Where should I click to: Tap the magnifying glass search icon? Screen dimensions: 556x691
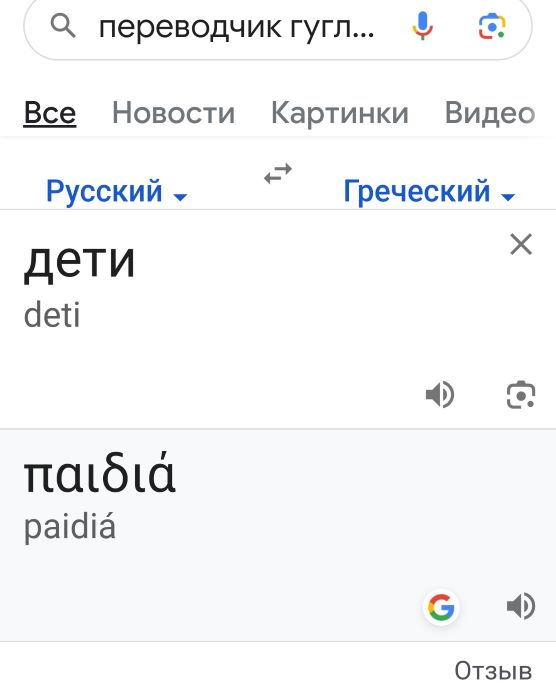pos(63,26)
